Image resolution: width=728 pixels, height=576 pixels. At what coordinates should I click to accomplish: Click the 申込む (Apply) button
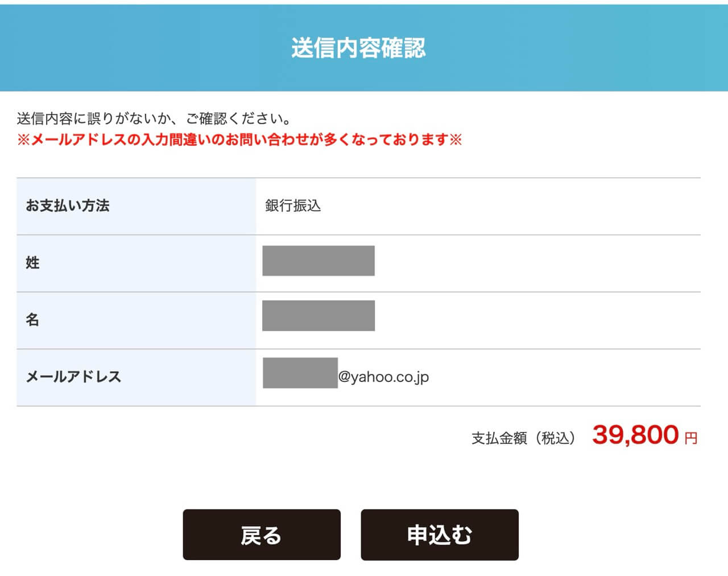440,534
